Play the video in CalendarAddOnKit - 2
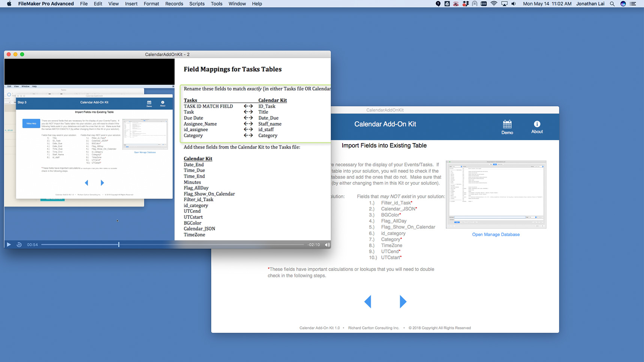Viewport: 644px width, 362px height. pyautogui.click(x=9, y=245)
